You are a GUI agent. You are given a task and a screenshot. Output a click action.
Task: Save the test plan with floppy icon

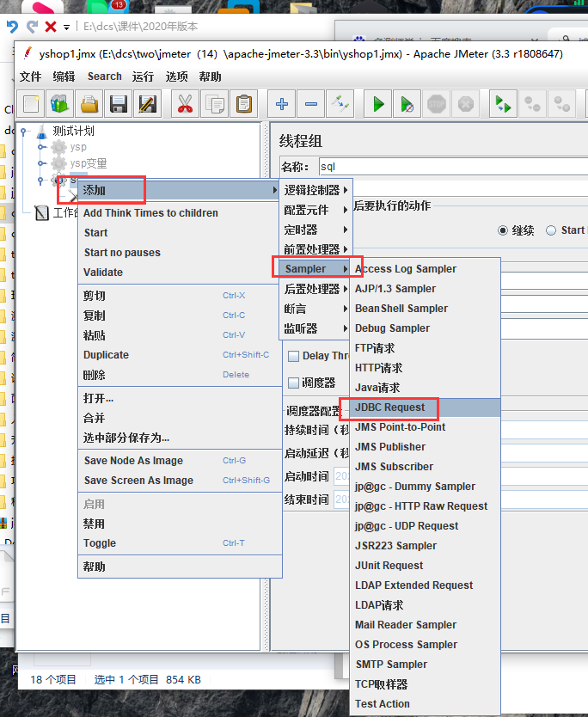[119, 104]
